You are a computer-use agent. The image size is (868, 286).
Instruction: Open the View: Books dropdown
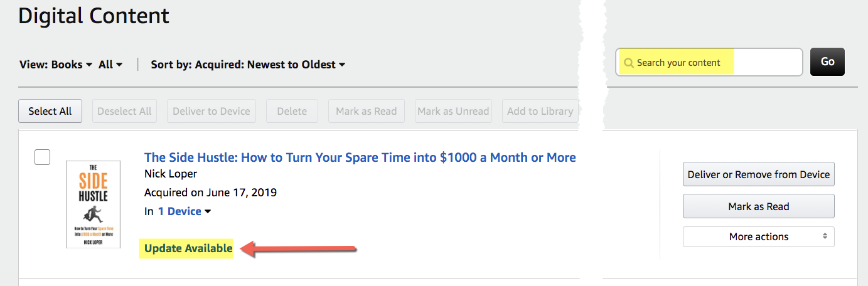tap(56, 65)
